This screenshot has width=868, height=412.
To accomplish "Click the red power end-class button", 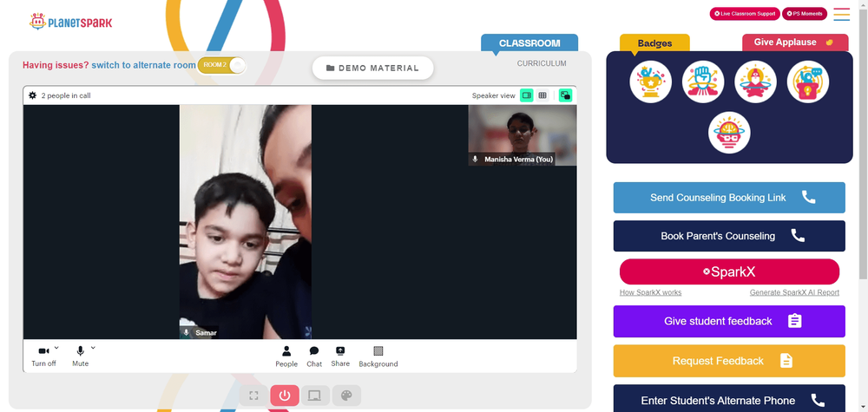I will [x=285, y=396].
